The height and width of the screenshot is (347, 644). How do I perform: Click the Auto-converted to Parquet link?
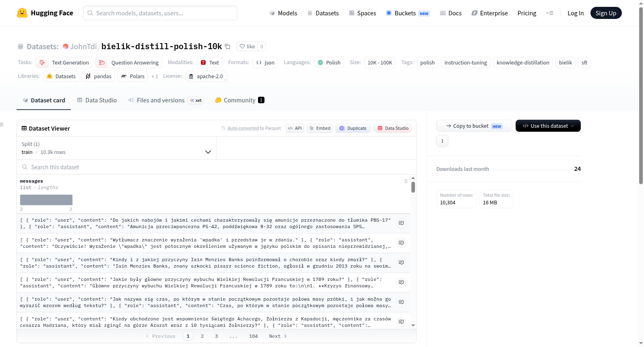coord(254,128)
